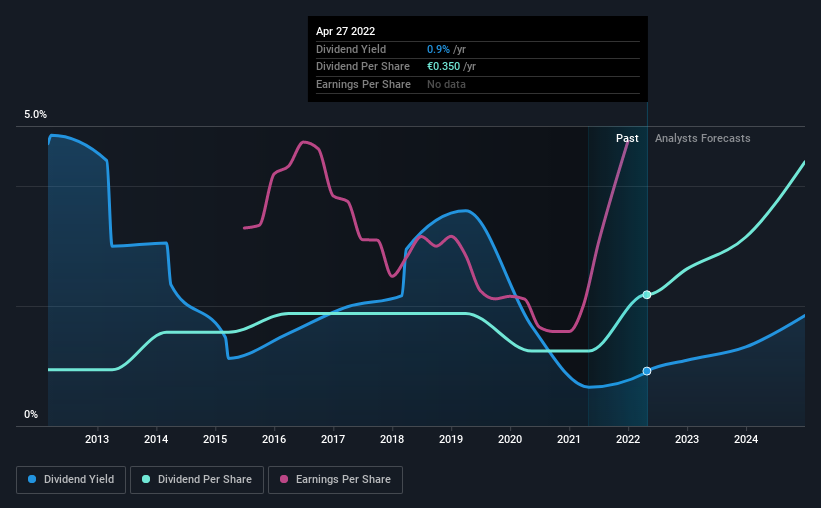Click the 5.0% y-axis label
The image size is (821, 508).
click(35, 114)
